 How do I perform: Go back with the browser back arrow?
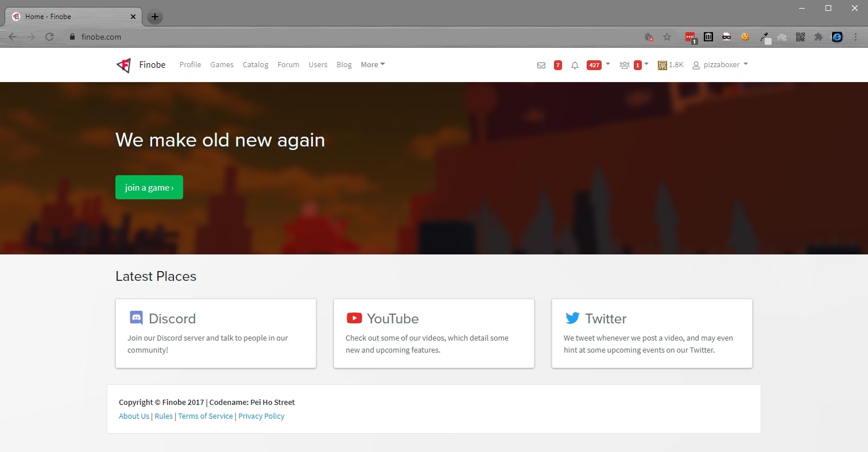(13, 37)
